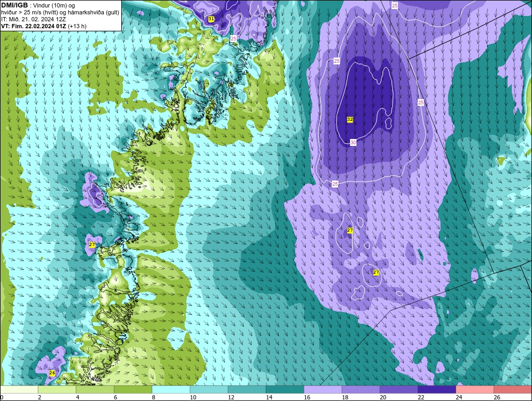Viewport: 532px width, 401px height.
Task: Click the yellow 31 gust label at top
Action: click(x=211, y=19)
